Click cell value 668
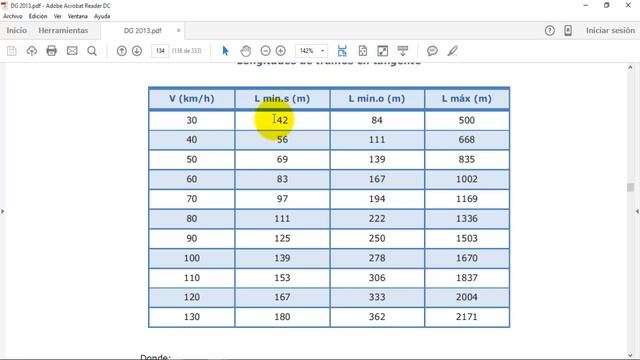The image size is (640, 360). (467, 140)
